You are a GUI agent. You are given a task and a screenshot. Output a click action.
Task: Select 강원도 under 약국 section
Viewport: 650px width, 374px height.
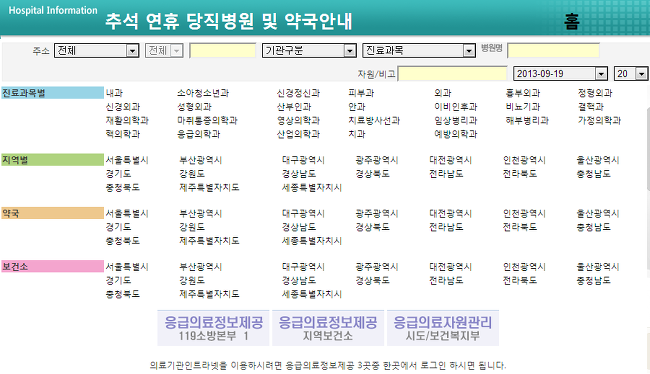192,227
